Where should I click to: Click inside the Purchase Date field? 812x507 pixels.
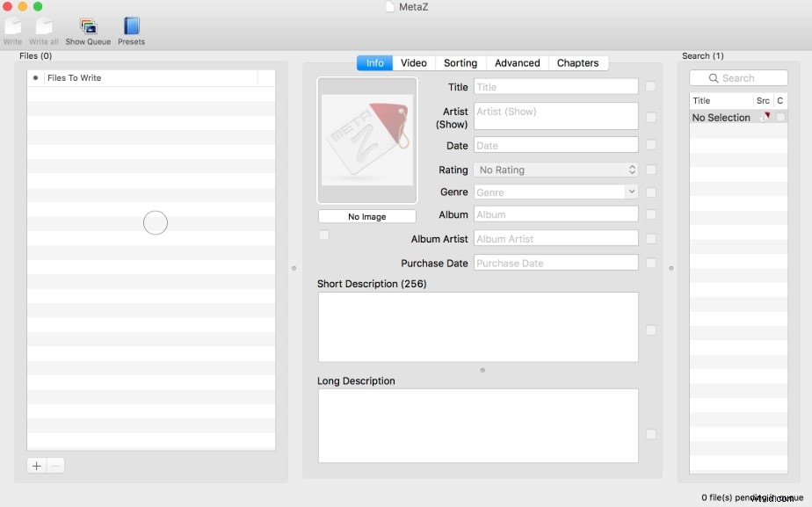coord(555,262)
